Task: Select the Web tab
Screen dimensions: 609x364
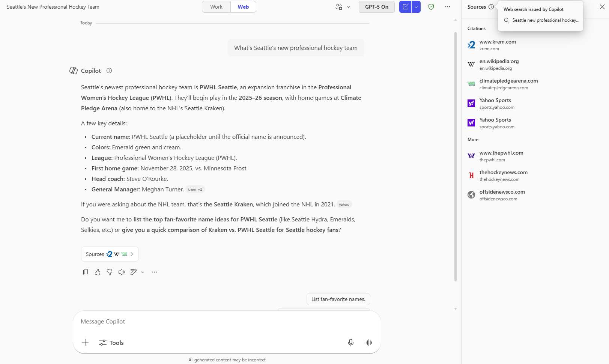Action: [x=243, y=7]
